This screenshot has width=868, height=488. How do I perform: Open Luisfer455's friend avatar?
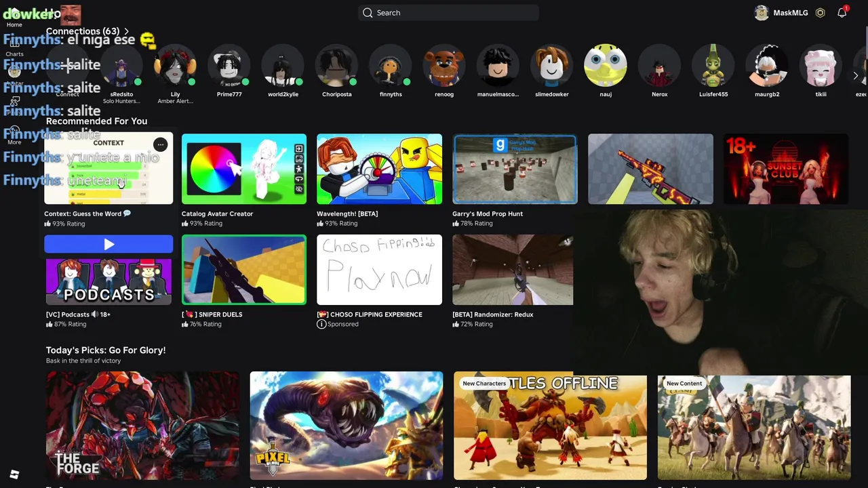(713, 65)
